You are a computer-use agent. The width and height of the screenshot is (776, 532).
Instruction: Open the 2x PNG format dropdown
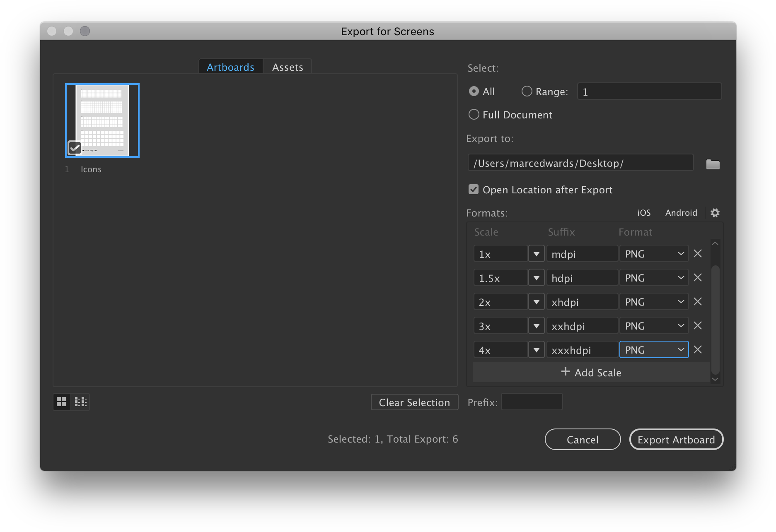tap(653, 301)
